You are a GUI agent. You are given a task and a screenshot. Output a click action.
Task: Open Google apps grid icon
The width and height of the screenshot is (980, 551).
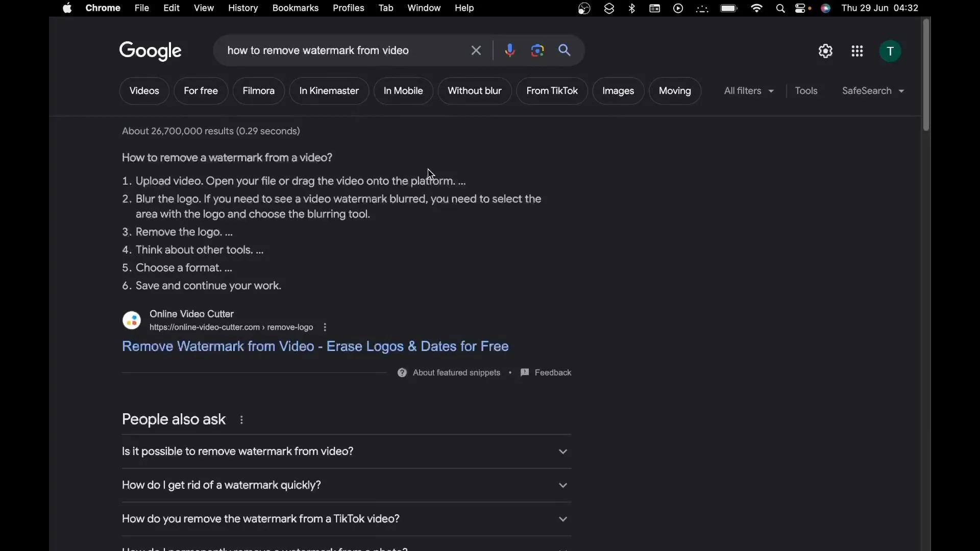click(x=857, y=51)
